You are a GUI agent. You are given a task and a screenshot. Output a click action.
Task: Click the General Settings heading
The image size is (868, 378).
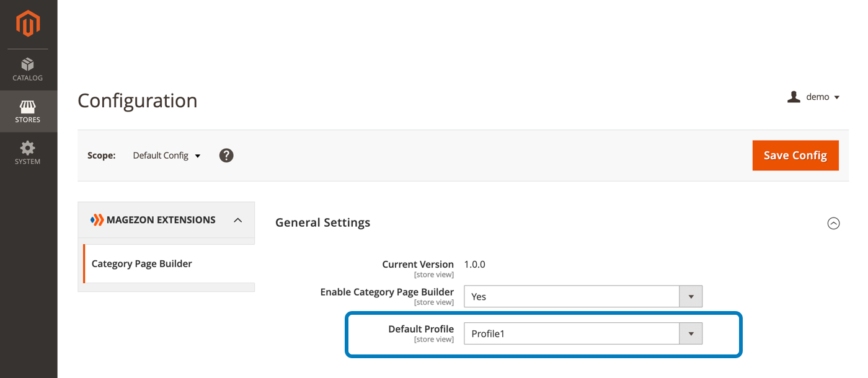coord(323,222)
